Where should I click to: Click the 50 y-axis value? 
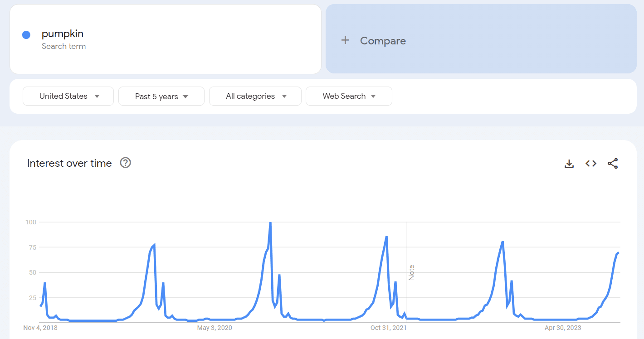pyautogui.click(x=32, y=272)
